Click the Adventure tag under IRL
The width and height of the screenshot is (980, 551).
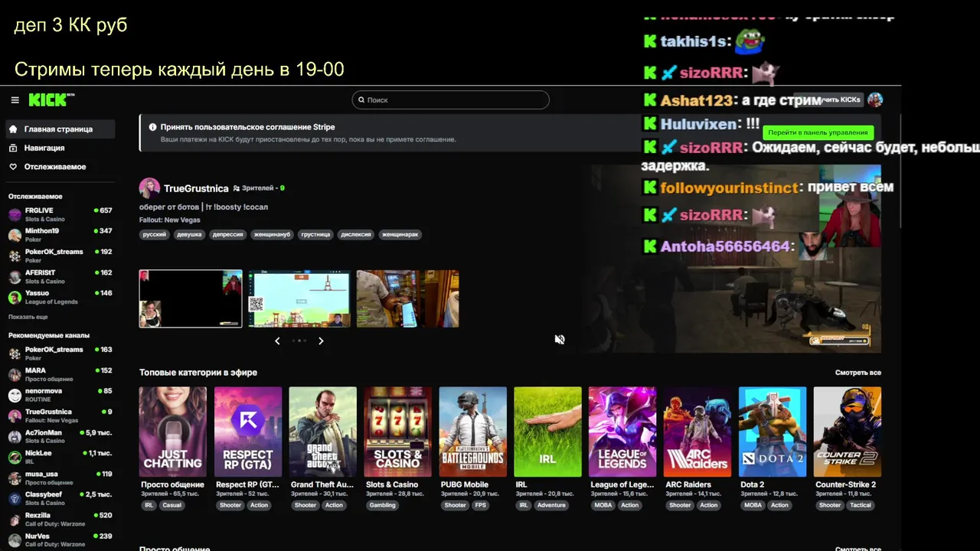(x=551, y=505)
